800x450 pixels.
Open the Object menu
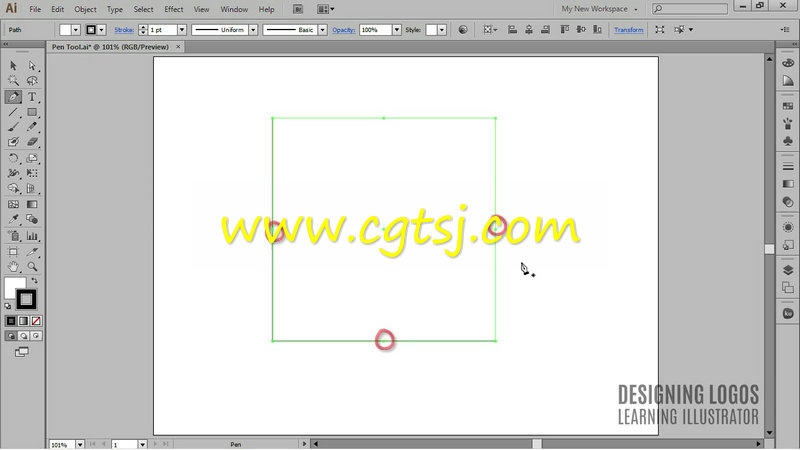coord(85,9)
